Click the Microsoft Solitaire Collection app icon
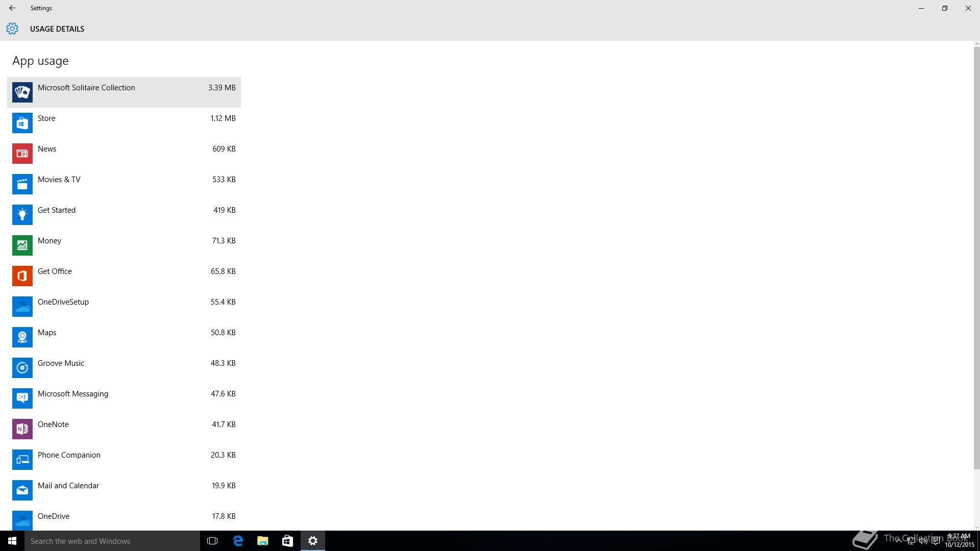The width and height of the screenshot is (980, 551). [x=22, y=92]
